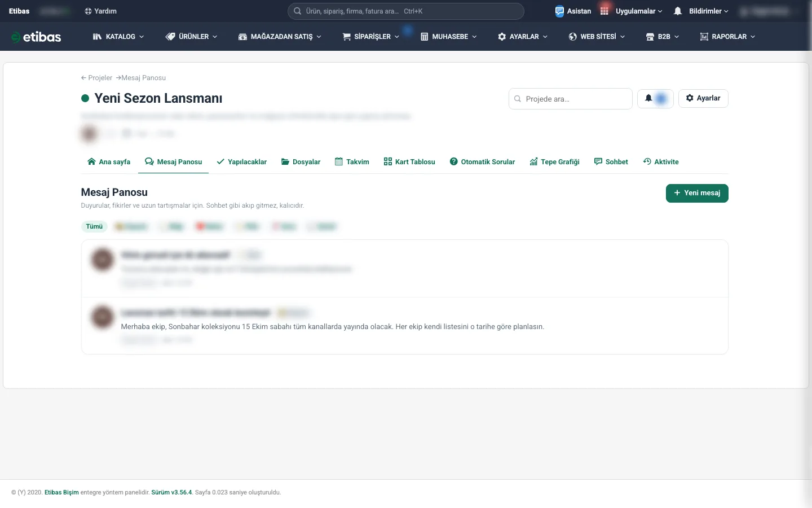Click the Etibas label in top bar

click(19, 11)
